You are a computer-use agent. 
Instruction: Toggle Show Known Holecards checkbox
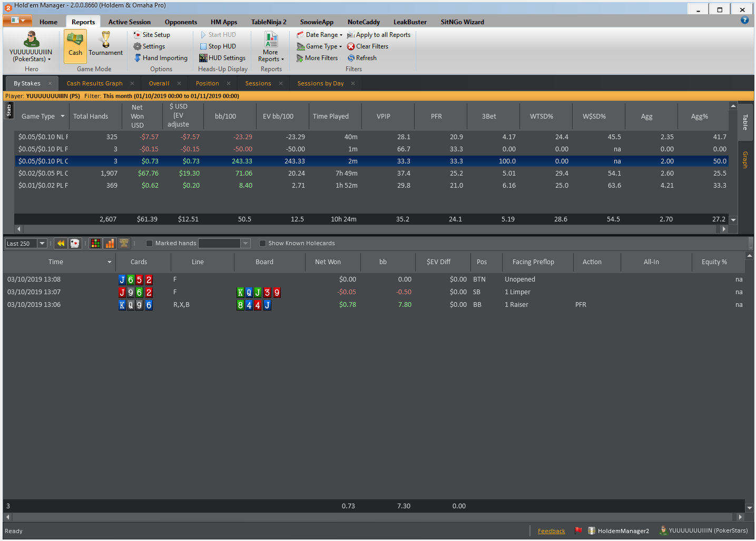pos(262,243)
